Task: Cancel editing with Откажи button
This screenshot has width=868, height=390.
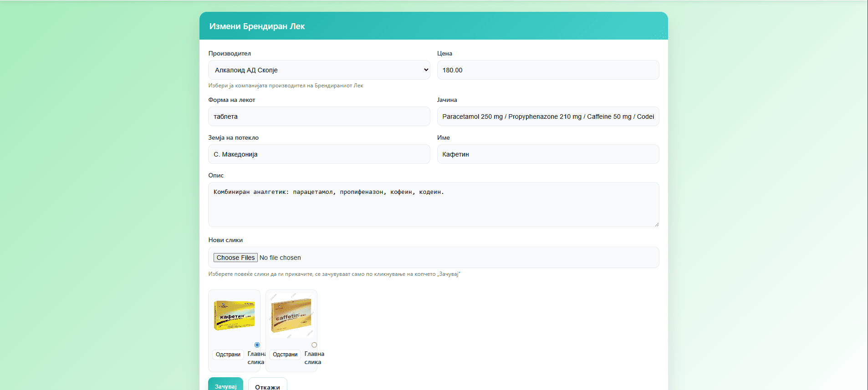Action: pyautogui.click(x=267, y=386)
